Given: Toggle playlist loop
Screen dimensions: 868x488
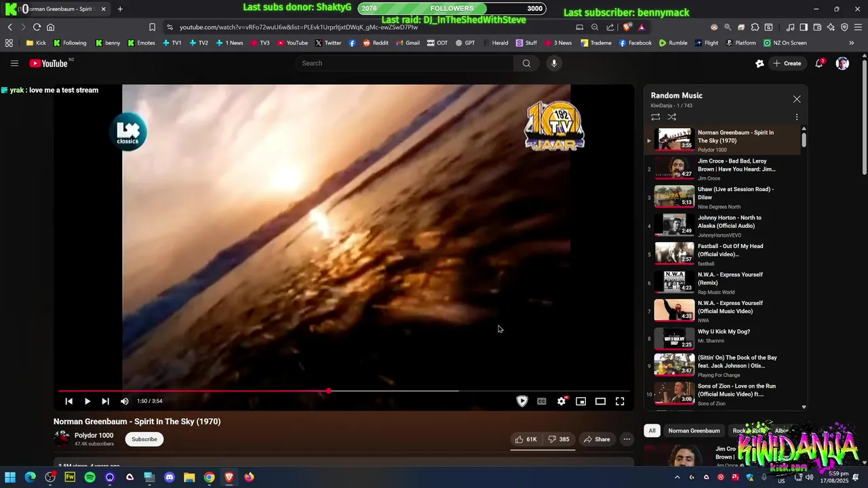Looking at the screenshot, I should pyautogui.click(x=656, y=117).
